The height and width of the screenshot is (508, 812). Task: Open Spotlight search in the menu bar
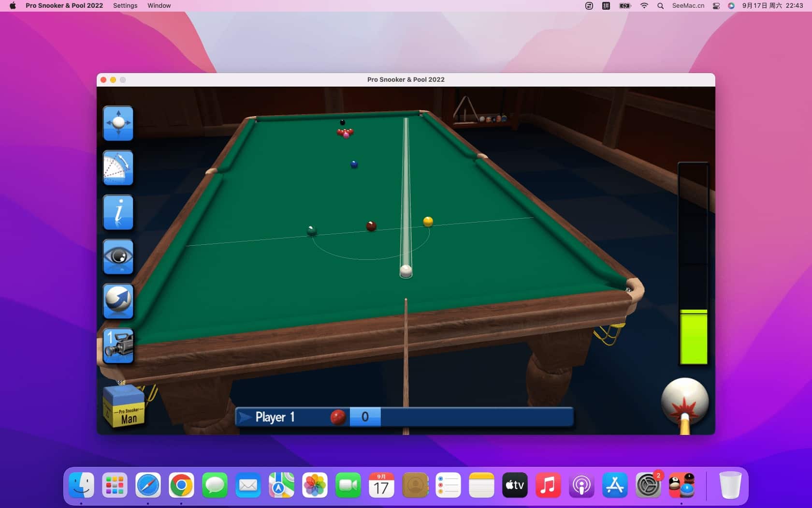point(660,6)
